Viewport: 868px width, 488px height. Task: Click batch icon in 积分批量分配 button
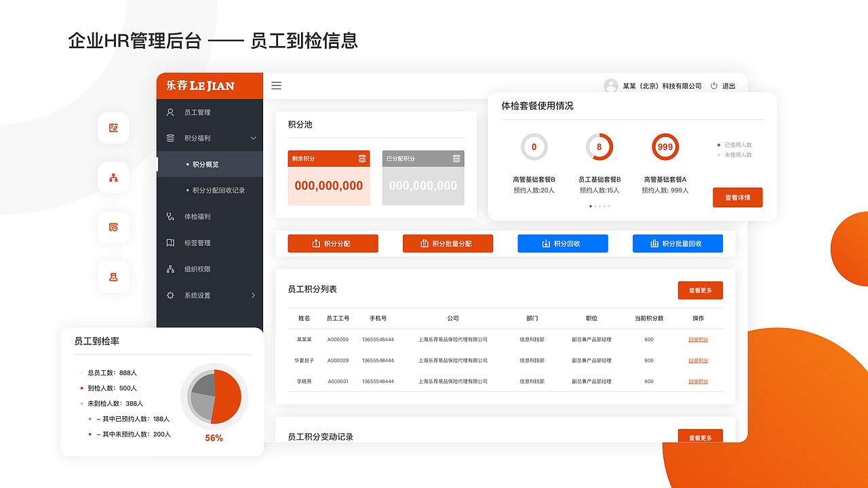(x=425, y=243)
